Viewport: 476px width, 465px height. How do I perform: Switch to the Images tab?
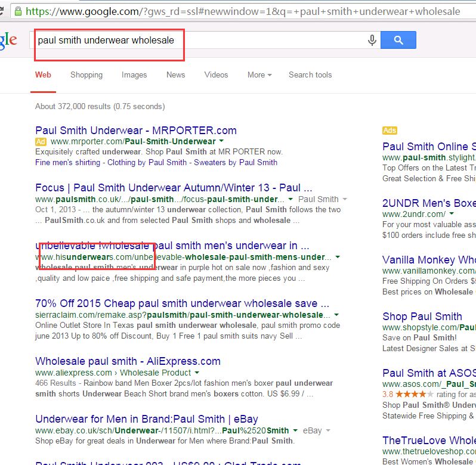(134, 75)
